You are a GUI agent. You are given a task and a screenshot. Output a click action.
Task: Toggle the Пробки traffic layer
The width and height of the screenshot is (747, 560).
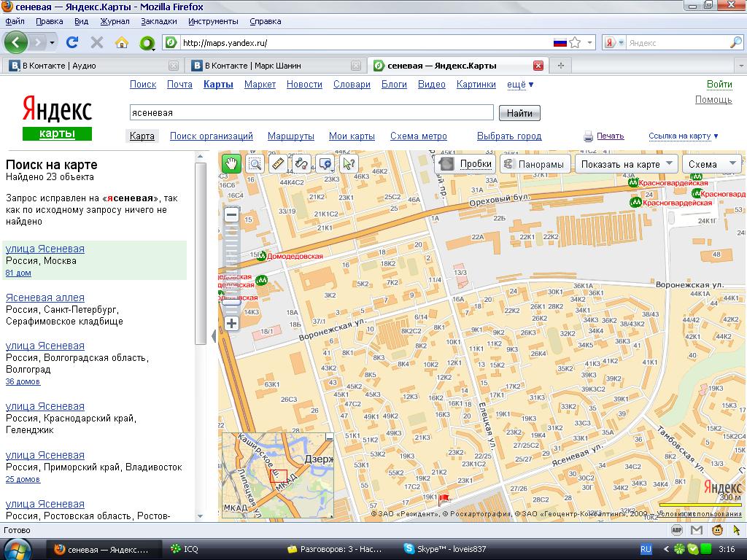466,164
